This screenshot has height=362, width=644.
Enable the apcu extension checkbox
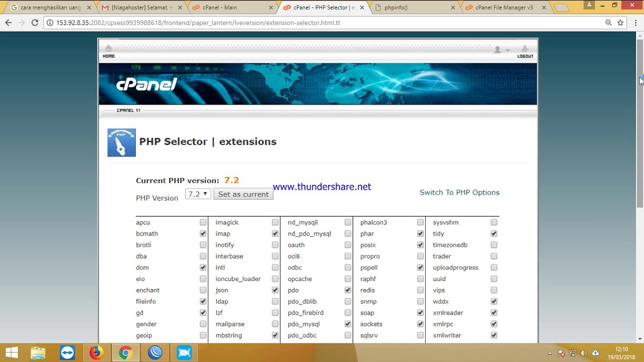203,222
